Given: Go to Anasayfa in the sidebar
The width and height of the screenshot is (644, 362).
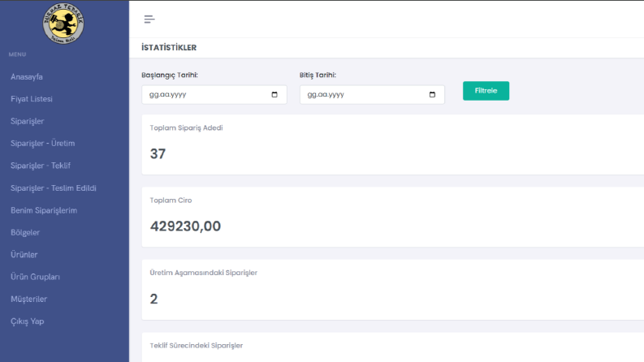Looking at the screenshot, I should pos(27,77).
